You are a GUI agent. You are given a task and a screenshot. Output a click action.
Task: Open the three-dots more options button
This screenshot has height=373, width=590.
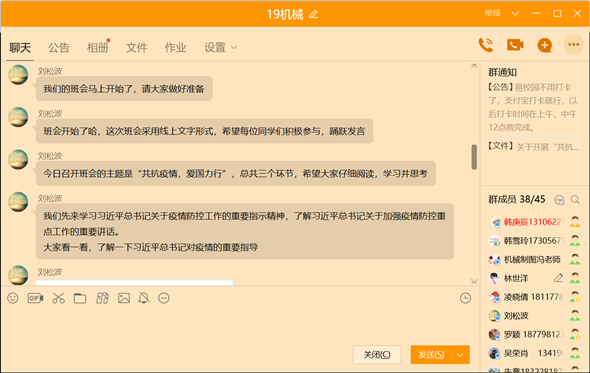(x=573, y=45)
